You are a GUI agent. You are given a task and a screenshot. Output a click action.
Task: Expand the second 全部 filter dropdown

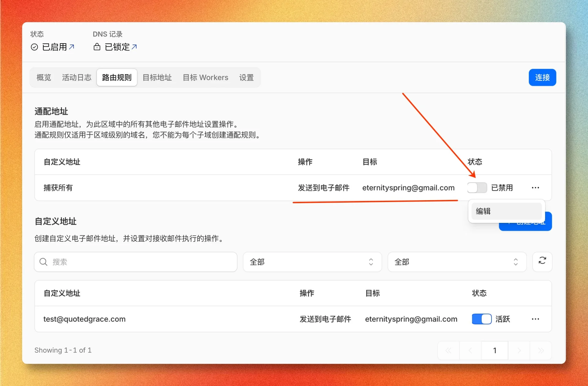(x=457, y=262)
